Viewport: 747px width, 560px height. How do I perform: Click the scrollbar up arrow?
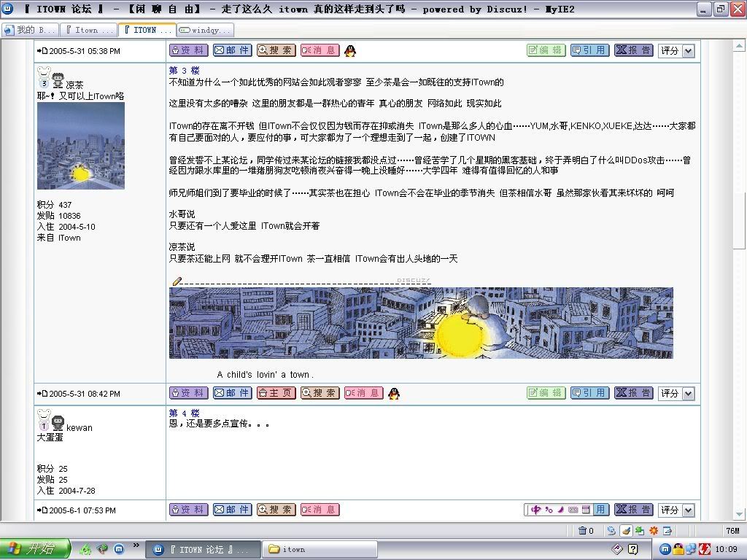(739, 46)
